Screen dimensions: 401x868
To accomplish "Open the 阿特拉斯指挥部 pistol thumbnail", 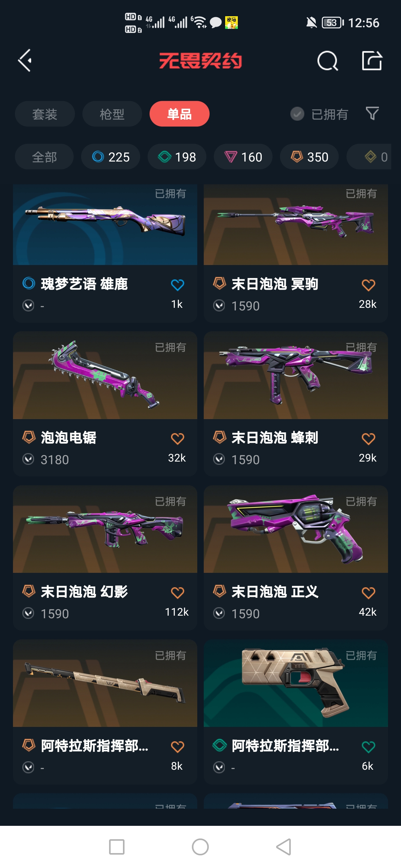I will pyautogui.click(x=296, y=683).
